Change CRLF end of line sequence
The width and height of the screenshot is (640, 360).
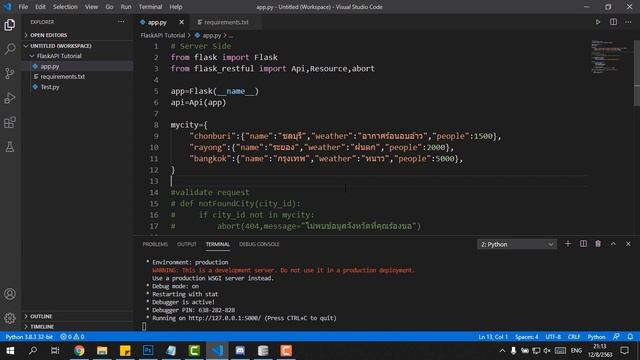click(x=574, y=337)
